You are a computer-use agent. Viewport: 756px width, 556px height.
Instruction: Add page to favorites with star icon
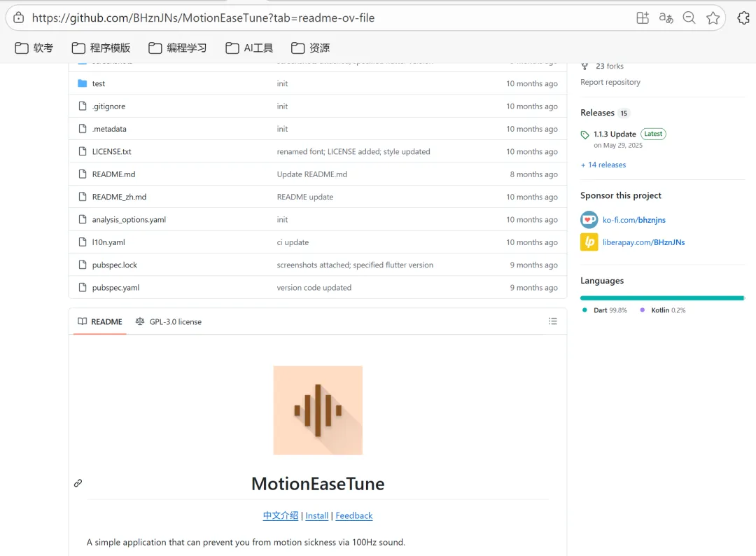713,18
